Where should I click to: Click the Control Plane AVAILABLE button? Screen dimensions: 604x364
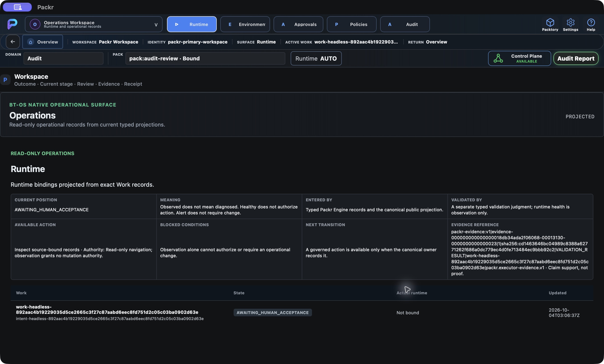coord(519,58)
